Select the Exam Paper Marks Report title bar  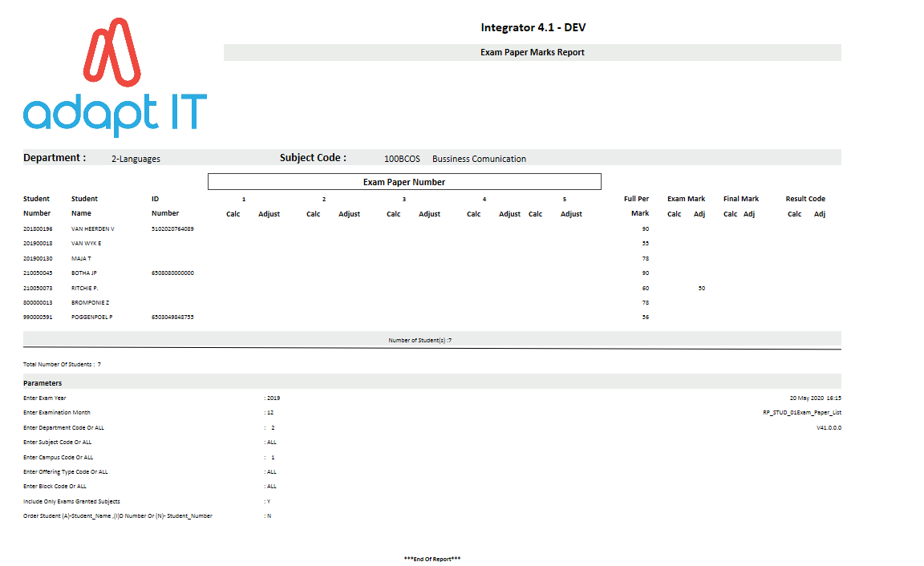tap(532, 53)
